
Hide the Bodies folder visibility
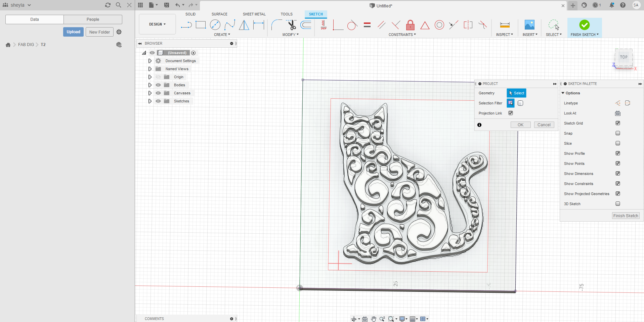point(158,85)
